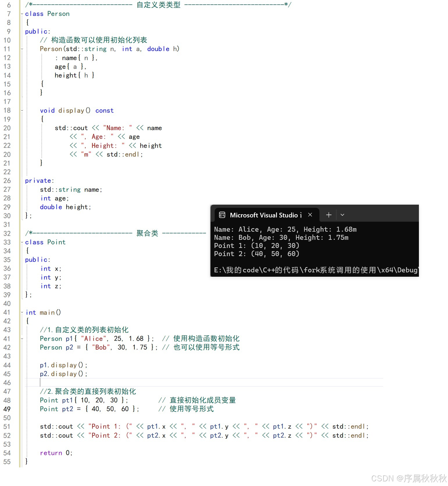Click the comment '// 也可以使用等号形式'
The width and height of the screenshot is (448, 486).
tap(201, 347)
